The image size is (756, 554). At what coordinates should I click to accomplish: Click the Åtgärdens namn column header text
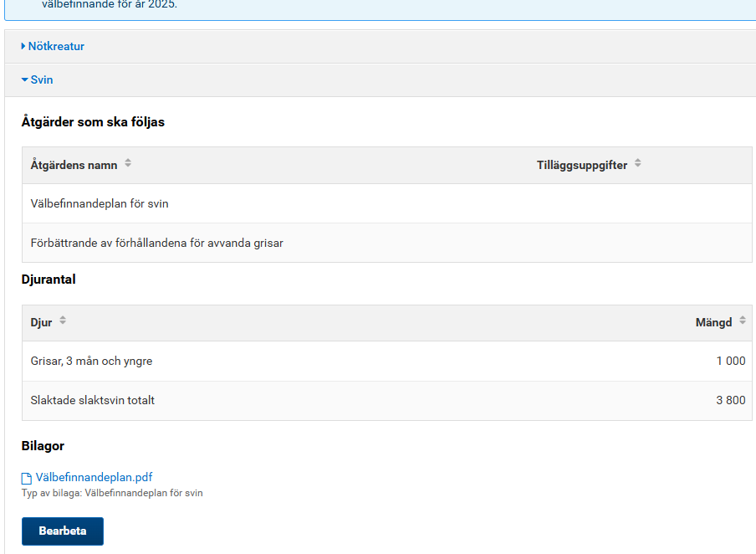point(74,165)
